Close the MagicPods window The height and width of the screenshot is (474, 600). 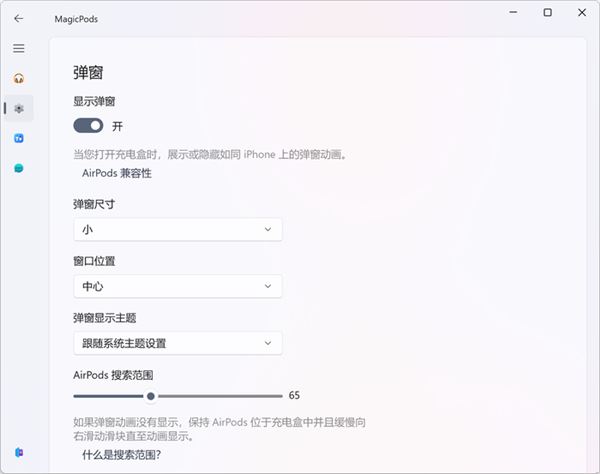tap(582, 13)
